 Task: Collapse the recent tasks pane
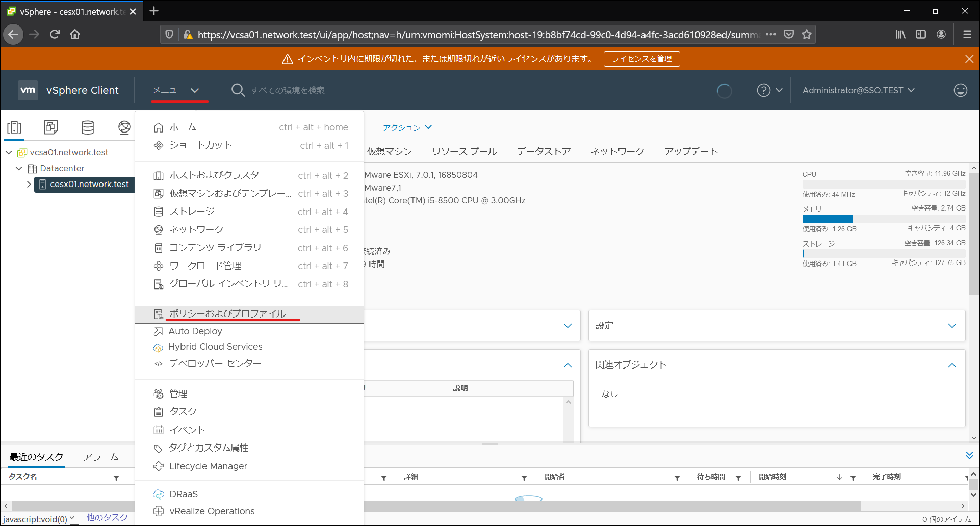click(x=969, y=455)
